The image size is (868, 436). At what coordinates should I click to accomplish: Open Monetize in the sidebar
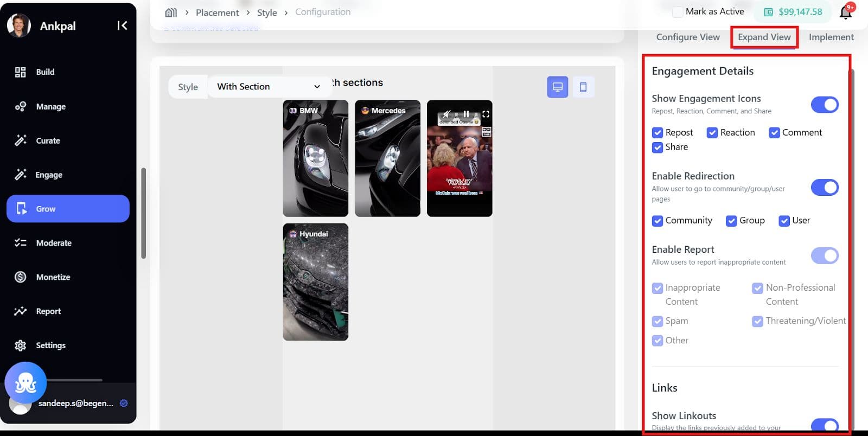click(x=53, y=277)
